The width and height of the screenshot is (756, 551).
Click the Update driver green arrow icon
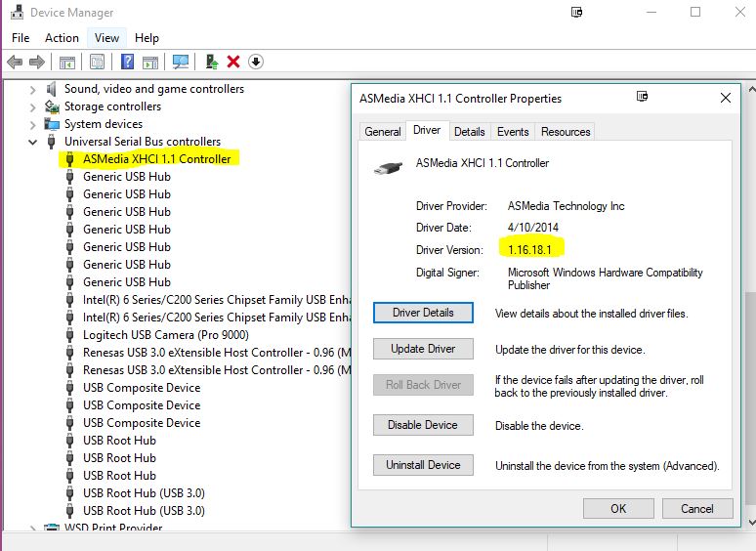tap(212, 62)
